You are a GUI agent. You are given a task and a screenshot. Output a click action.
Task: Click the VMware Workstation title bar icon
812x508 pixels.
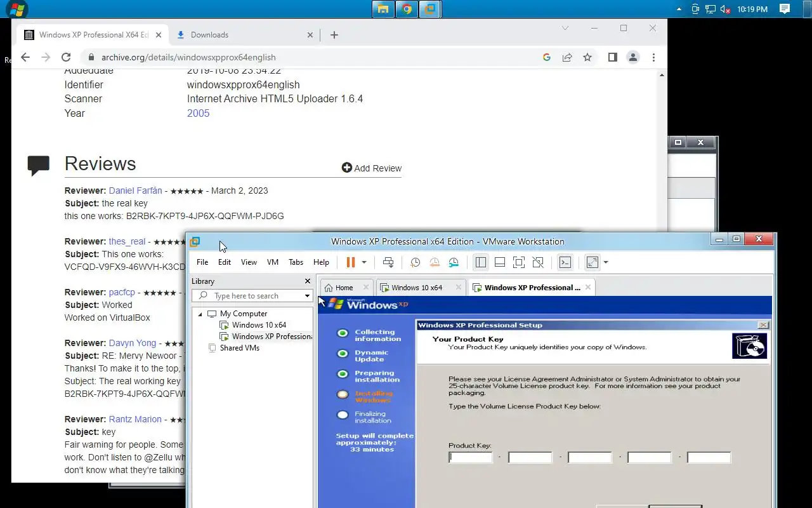click(195, 241)
